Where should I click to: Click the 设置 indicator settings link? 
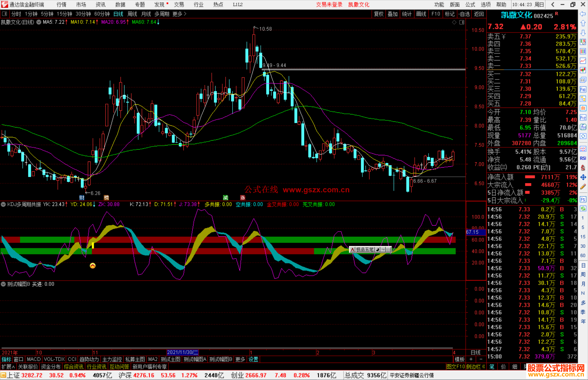point(253,359)
